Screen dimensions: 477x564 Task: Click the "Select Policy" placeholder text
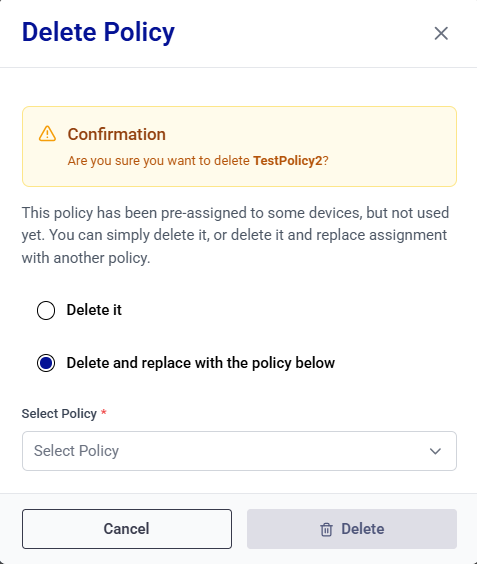coord(76,451)
